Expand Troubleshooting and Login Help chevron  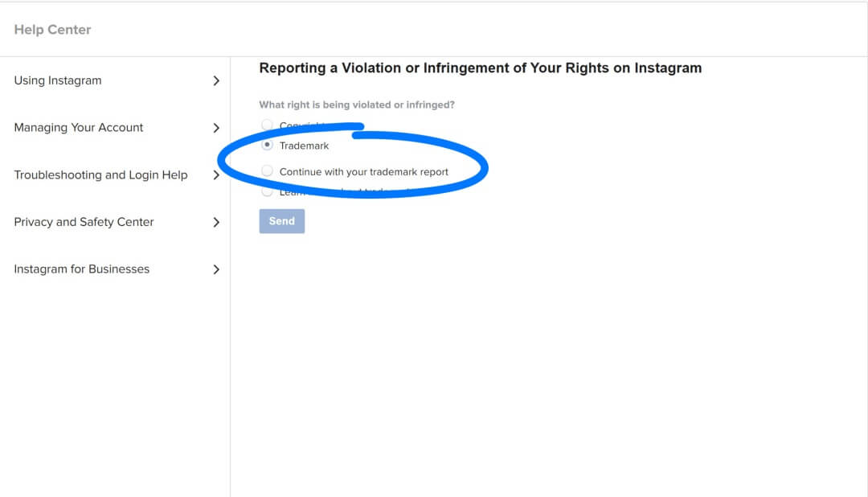coord(216,175)
